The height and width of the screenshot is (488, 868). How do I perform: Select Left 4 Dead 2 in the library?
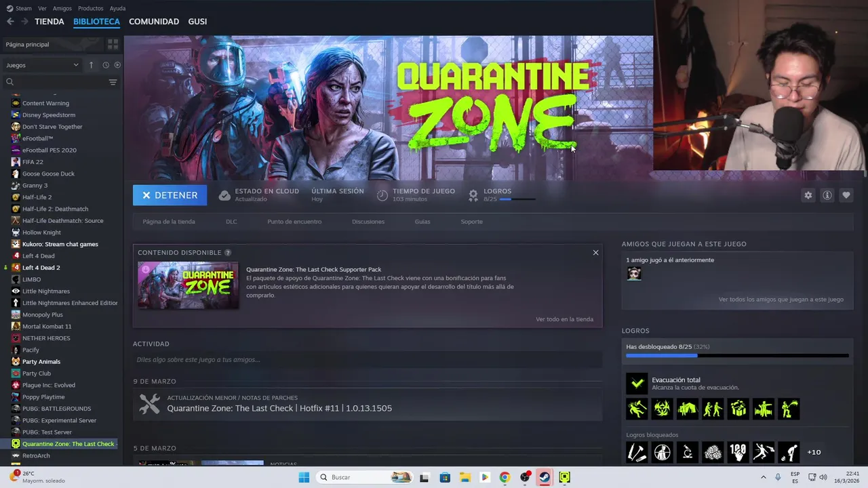pyautogui.click(x=41, y=268)
